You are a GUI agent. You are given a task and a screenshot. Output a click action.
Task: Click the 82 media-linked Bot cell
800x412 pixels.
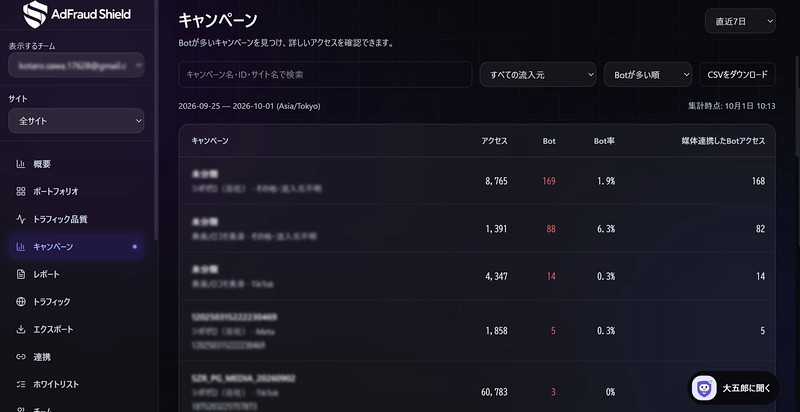pos(761,229)
